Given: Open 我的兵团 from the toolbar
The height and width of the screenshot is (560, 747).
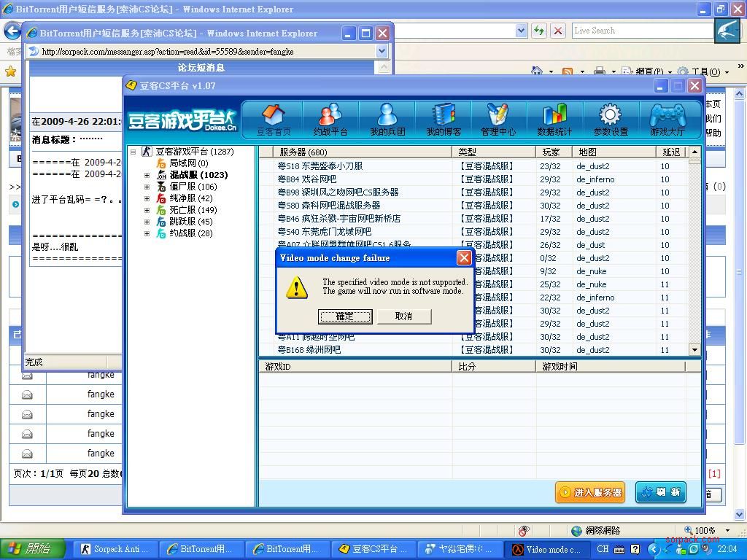Looking at the screenshot, I should pyautogui.click(x=387, y=120).
